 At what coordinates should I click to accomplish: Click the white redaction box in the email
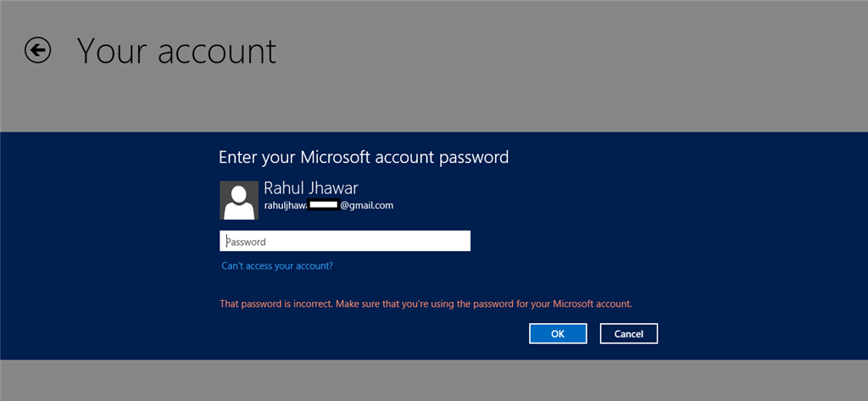pos(324,205)
